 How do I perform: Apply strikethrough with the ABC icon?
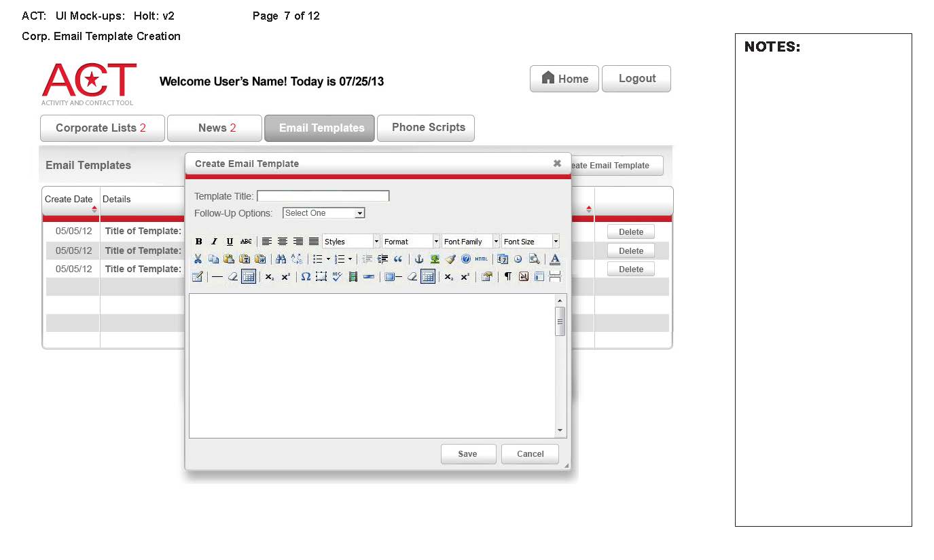pos(246,242)
